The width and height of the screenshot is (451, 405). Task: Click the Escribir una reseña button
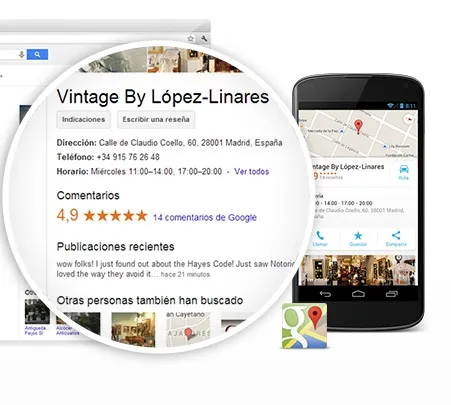[x=156, y=119]
